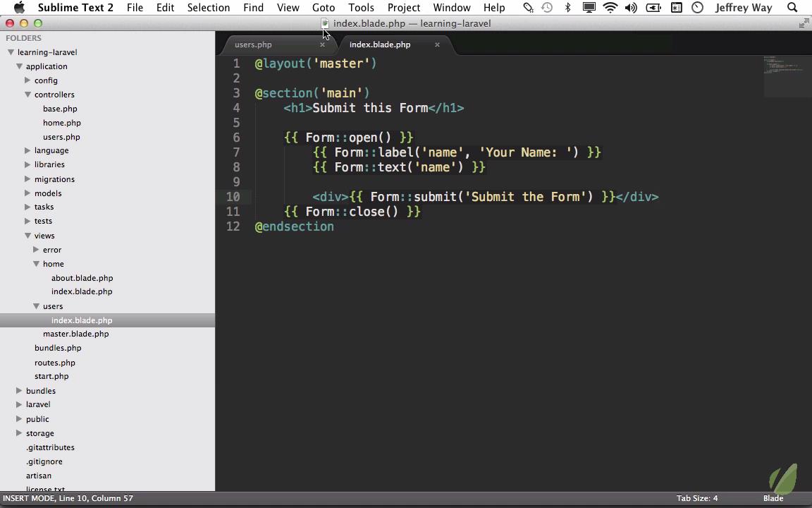Image resolution: width=812 pixels, height=508 pixels.
Task: Collapse the home folder under views
Action: point(36,264)
